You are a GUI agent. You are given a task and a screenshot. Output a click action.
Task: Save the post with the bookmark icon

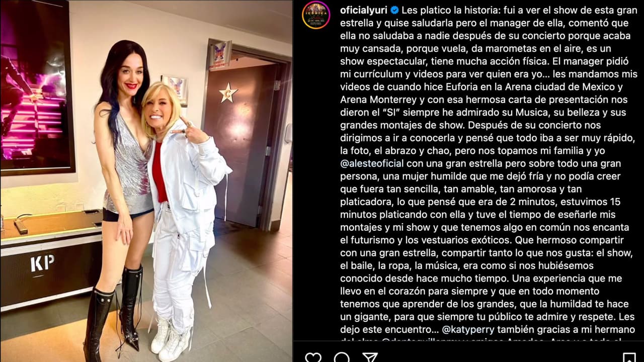coord(629,357)
